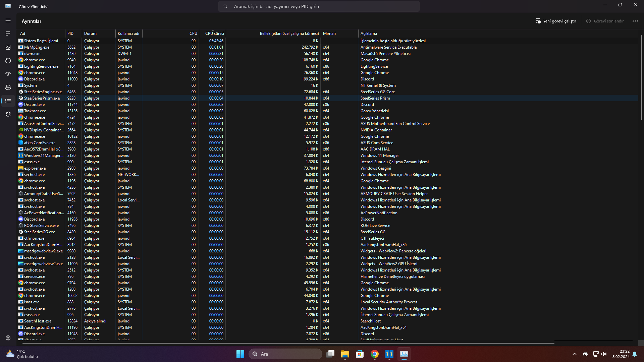
Task: Sort by the Bellek column header
Action: (273, 34)
